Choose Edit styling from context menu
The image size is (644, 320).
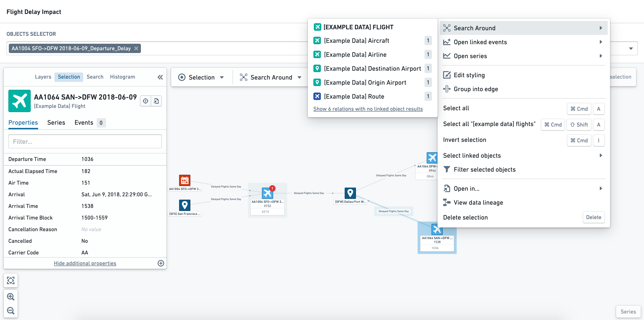tap(524, 75)
